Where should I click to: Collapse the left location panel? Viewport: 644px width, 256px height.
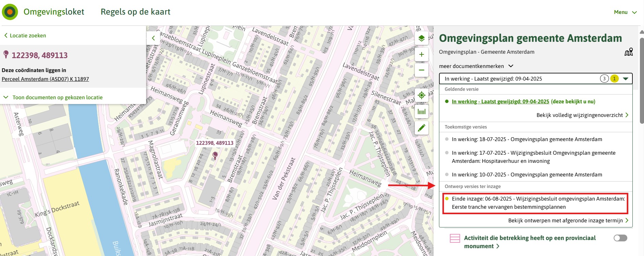[x=153, y=38]
